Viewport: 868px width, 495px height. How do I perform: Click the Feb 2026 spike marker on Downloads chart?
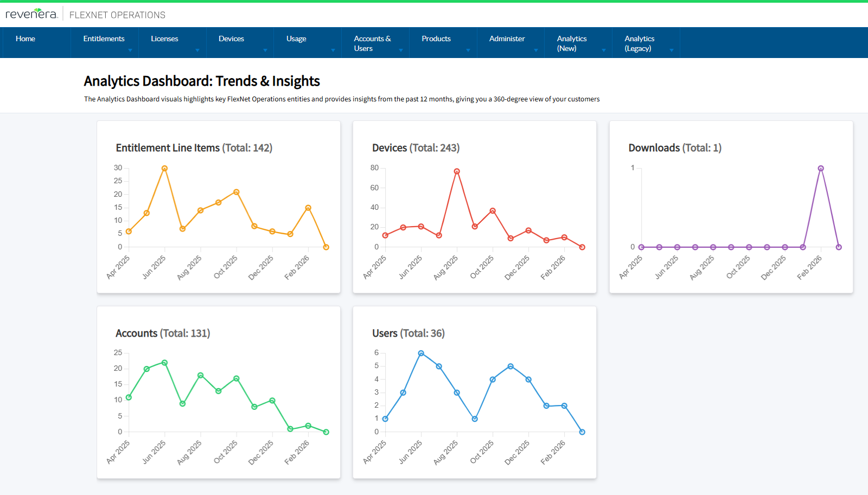point(821,168)
